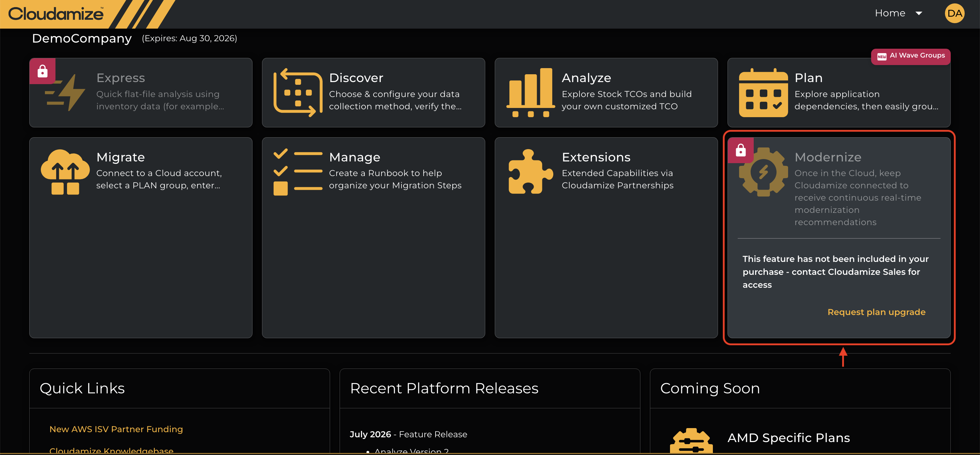Open the Manage card title
Image resolution: width=980 pixels, height=455 pixels.
355,157
